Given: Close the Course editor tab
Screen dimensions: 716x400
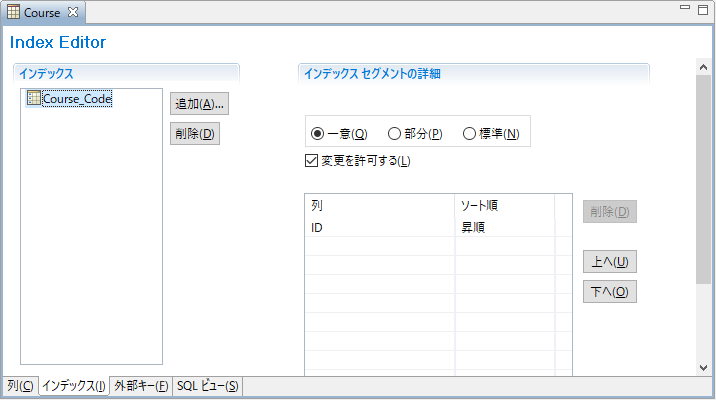Looking at the screenshot, I should tap(72, 12).
